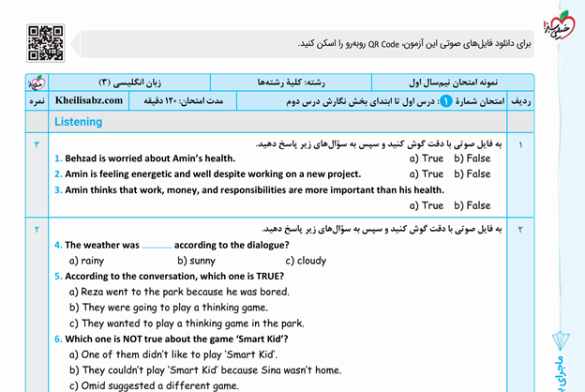Click score value '۳' in first row
The width and height of the screenshot is (585, 392).
[37, 144]
